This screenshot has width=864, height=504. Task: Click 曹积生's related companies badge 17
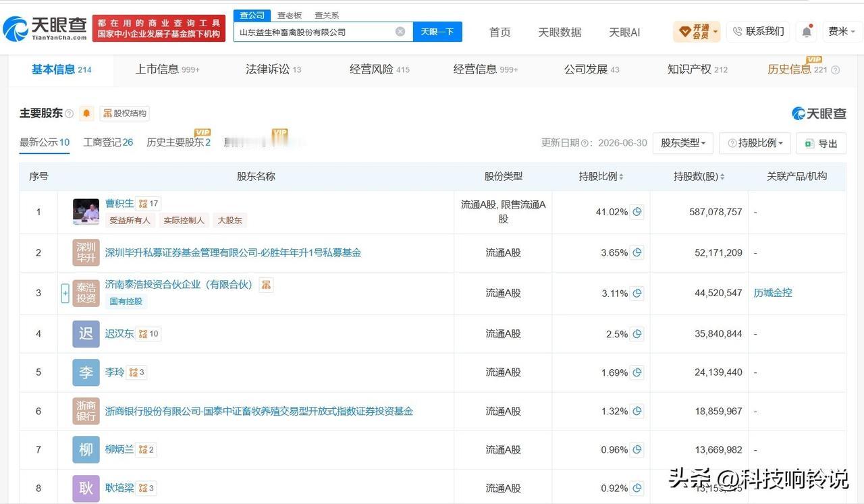[x=148, y=204]
